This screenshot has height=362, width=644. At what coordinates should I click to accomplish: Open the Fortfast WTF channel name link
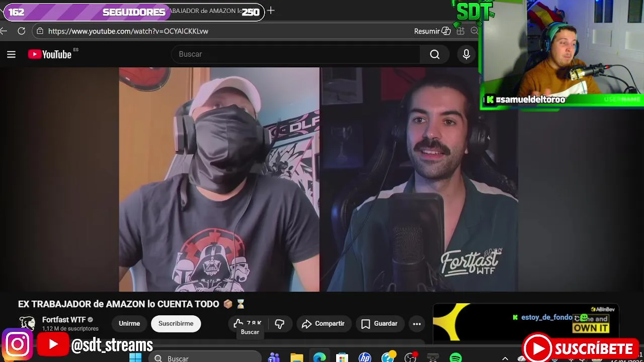(64, 320)
